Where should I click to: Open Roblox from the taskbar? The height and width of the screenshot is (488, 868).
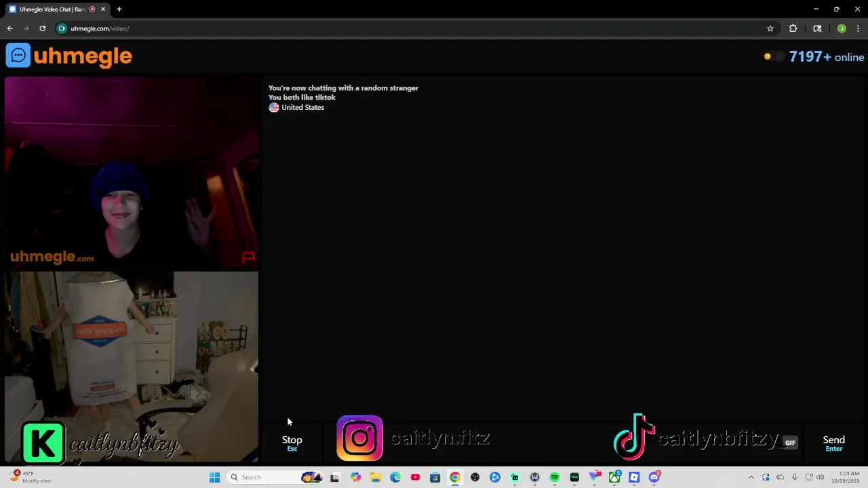point(634,477)
